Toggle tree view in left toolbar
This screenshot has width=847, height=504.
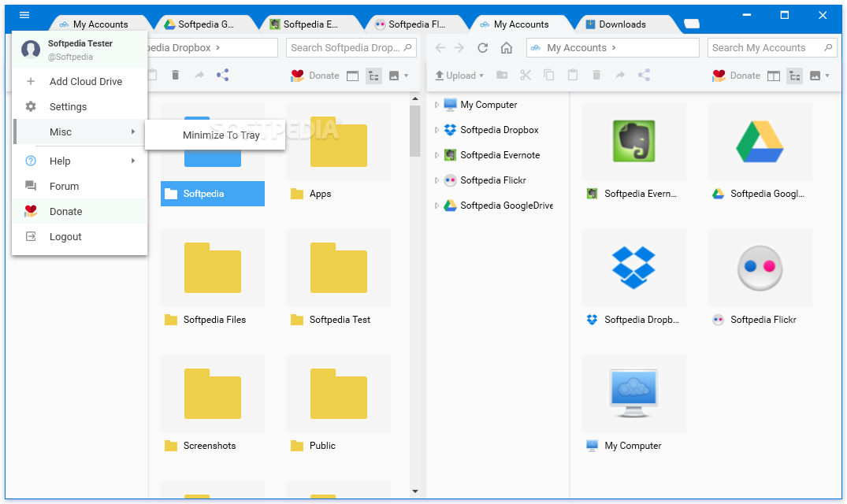click(373, 76)
